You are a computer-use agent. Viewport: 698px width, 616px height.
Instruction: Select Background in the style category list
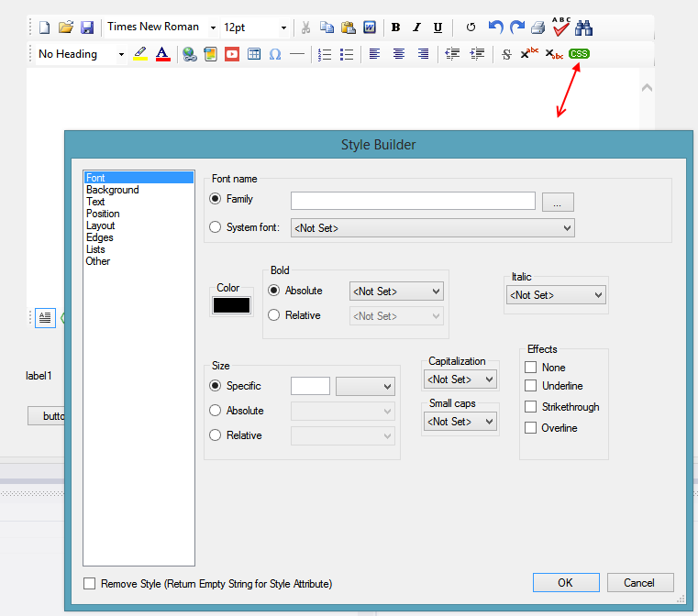pos(113,190)
